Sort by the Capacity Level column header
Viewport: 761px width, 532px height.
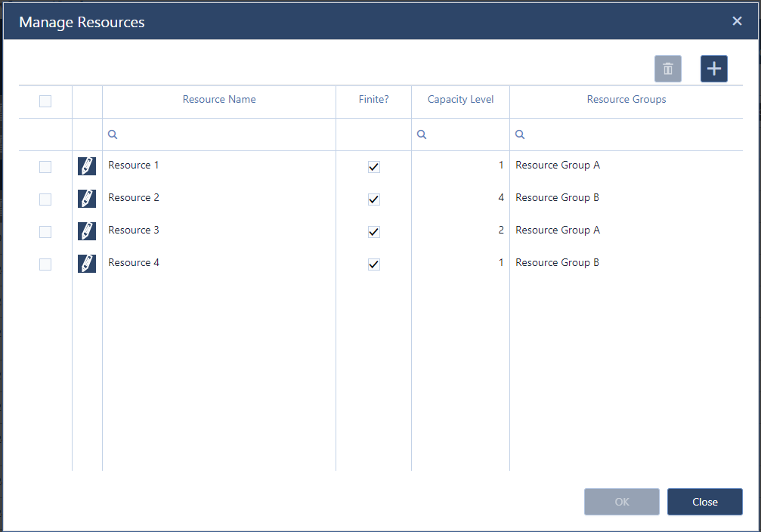click(x=460, y=99)
